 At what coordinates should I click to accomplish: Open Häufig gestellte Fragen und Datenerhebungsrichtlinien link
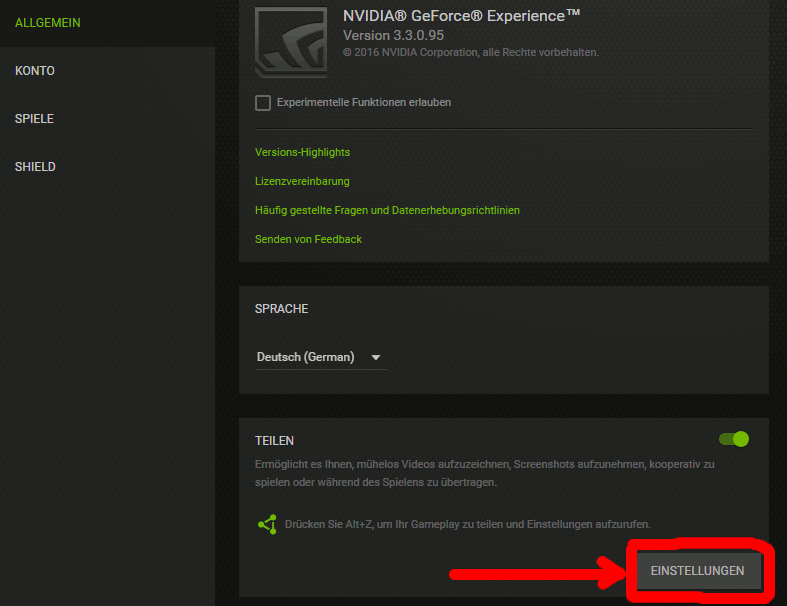pyautogui.click(x=387, y=210)
